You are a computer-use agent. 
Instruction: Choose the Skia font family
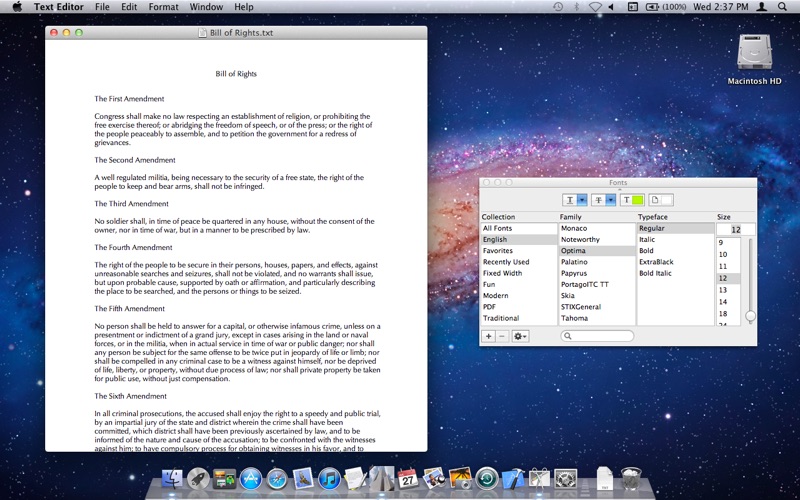click(597, 295)
